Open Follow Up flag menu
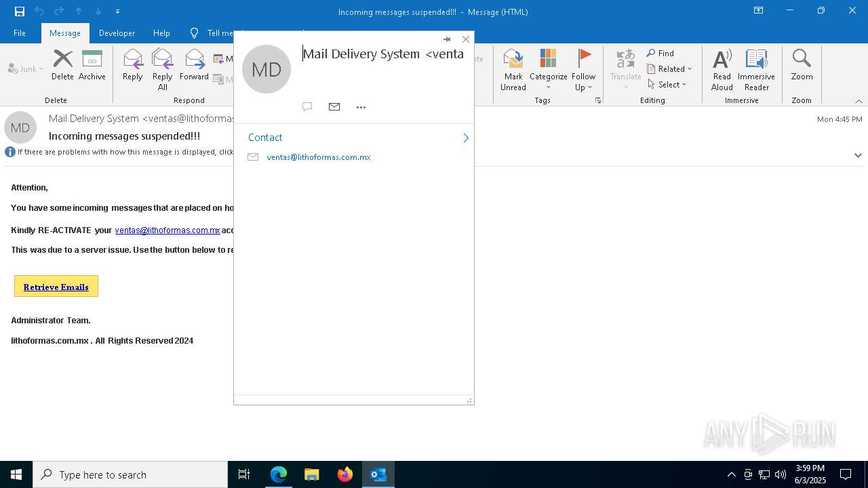This screenshot has height=488, width=868. [583, 69]
